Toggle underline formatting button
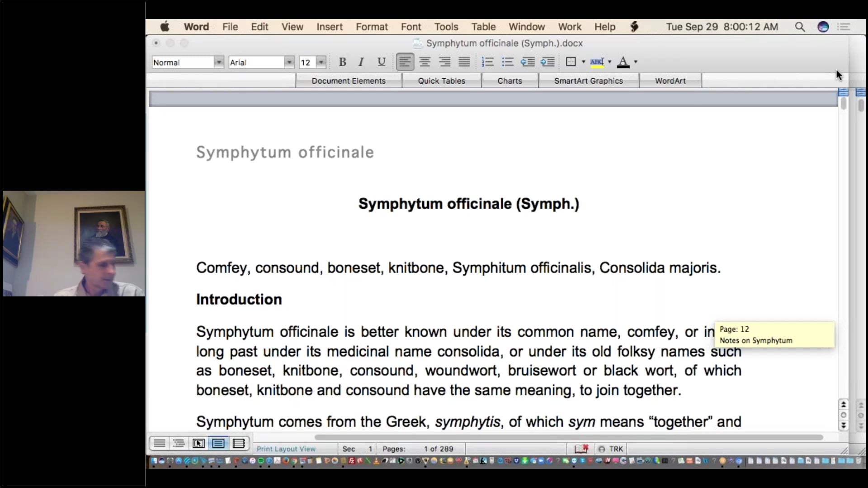 (381, 62)
